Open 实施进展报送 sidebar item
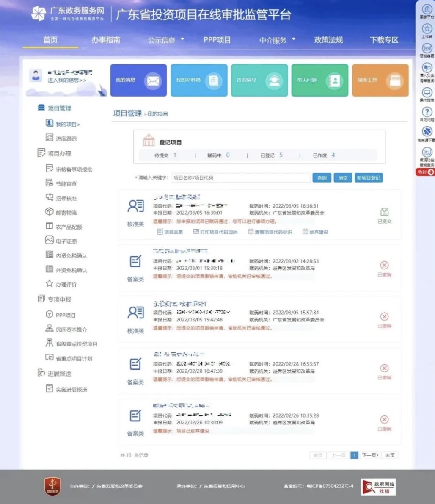 66,389
